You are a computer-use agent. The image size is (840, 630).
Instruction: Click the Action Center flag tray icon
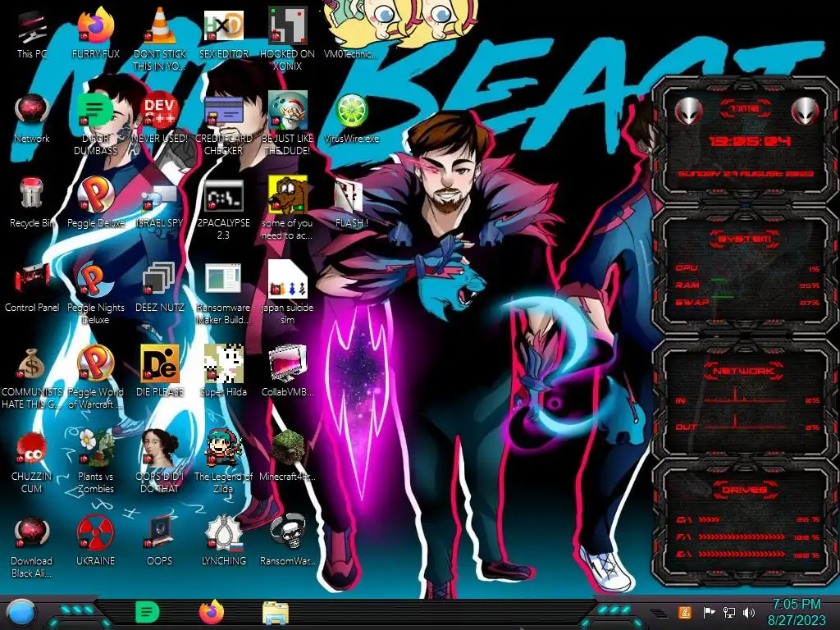pos(709,612)
